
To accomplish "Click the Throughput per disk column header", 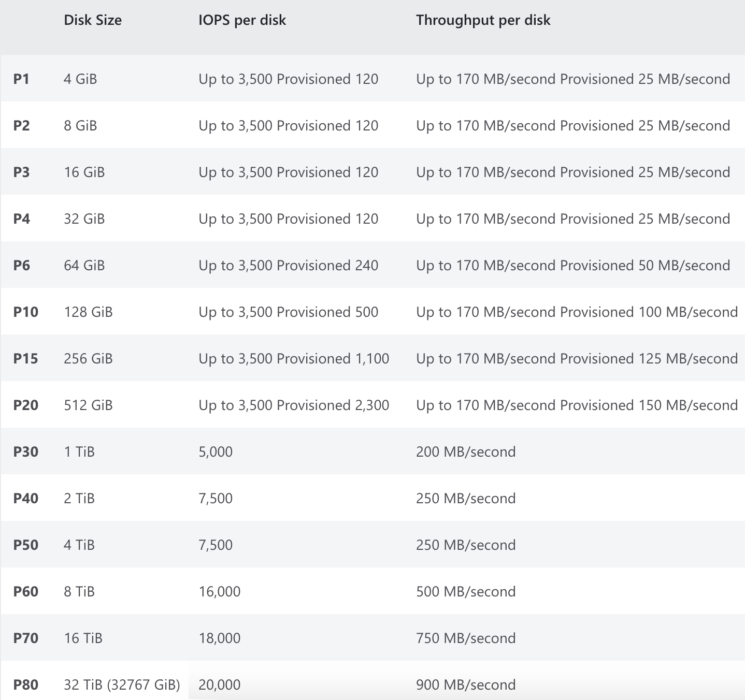I will [483, 20].
